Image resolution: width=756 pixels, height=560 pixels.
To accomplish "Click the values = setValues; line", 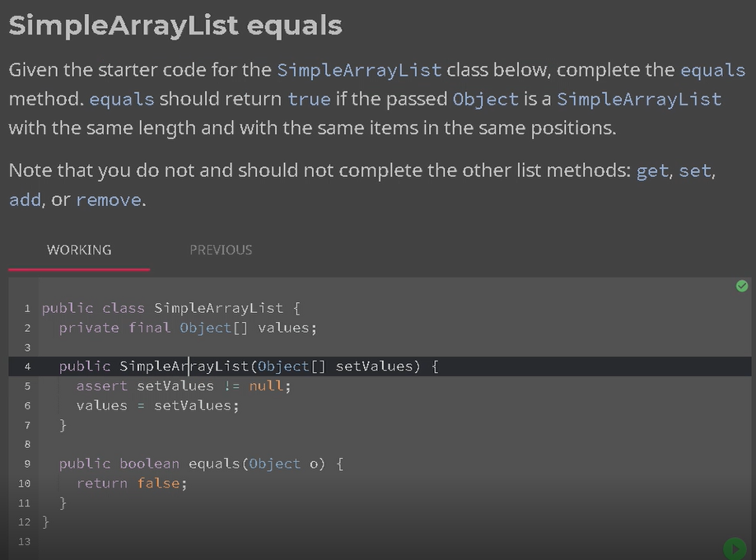I will pos(157,406).
